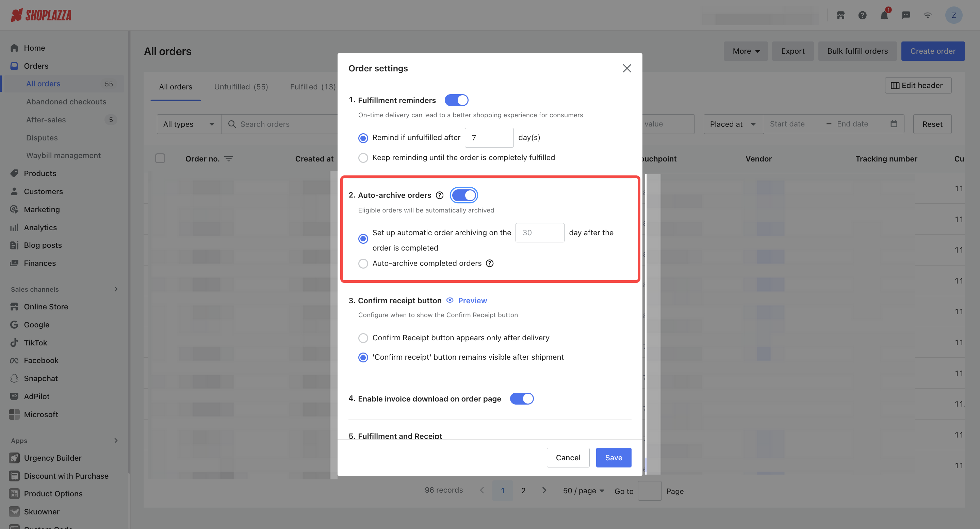The width and height of the screenshot is (980, 529).
Task: Toggle Enable invoice download switch
Action: coord(522,398)
